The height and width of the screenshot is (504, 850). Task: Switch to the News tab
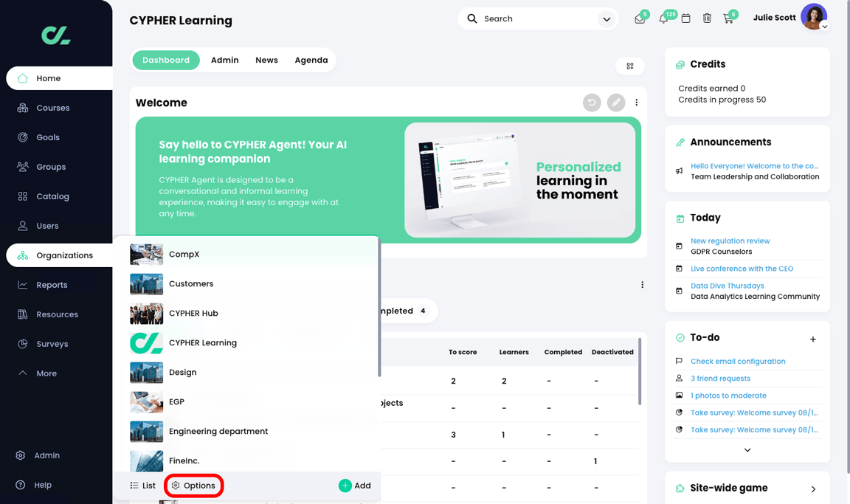point(266,61)
